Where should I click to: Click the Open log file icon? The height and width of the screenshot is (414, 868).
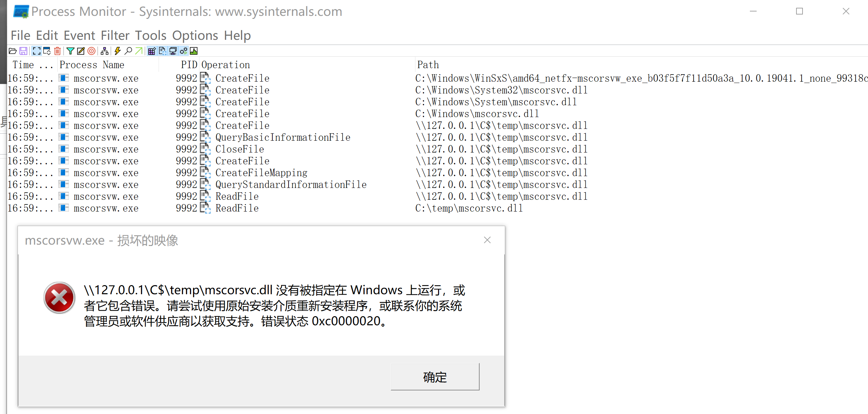point(12,51)
